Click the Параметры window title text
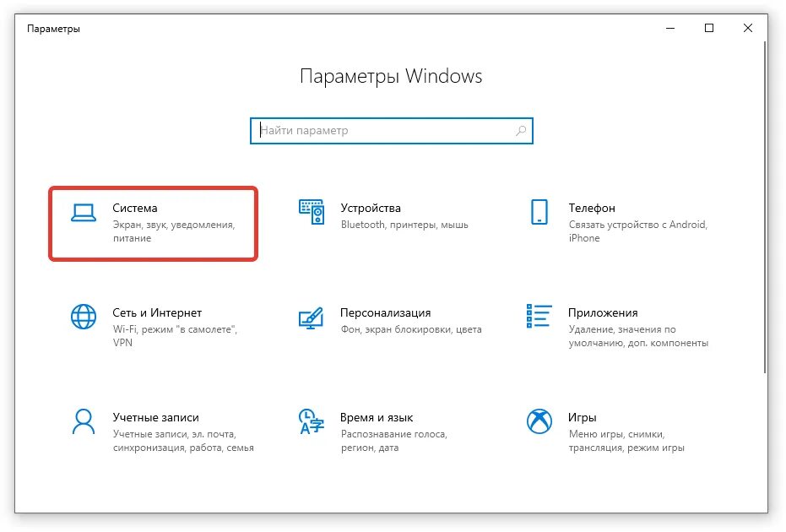The height and width of the screenshot is (532, 786). click(54, 29)
